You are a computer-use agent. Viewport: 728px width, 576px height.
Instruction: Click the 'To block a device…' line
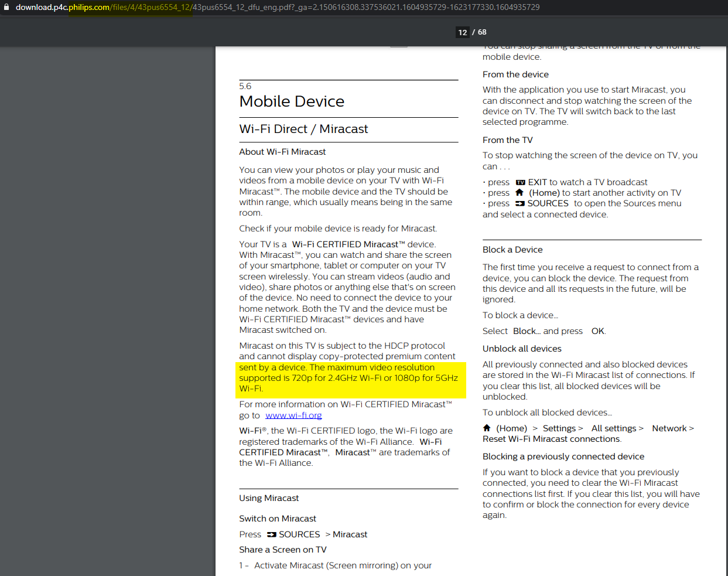click(521, 315)
